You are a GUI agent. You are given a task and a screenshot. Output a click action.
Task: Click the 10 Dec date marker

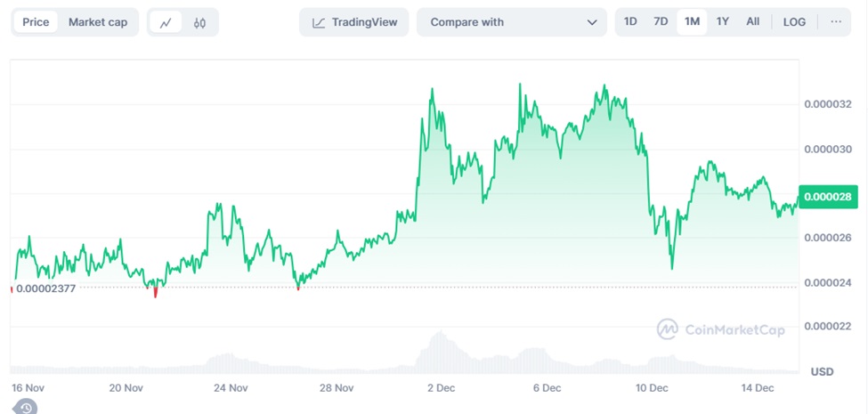[652, 387]
